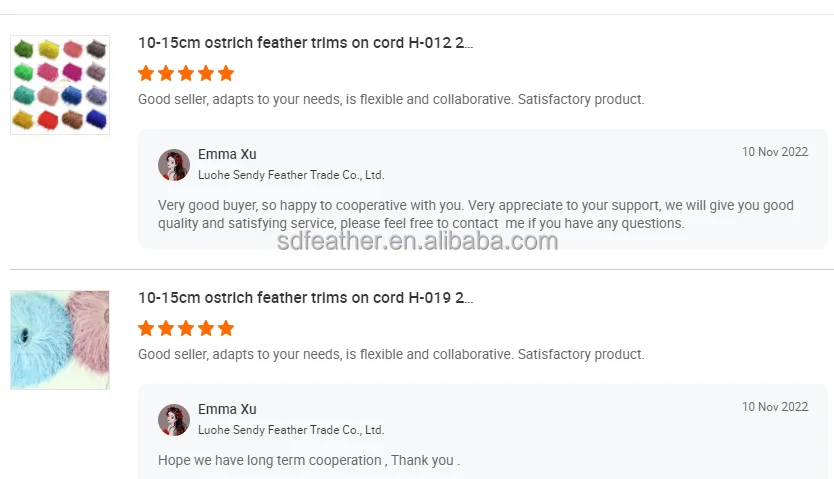Click the third star of the H-012 review
The height and width of the screenshot is (479, 834).
click(186, 73)
